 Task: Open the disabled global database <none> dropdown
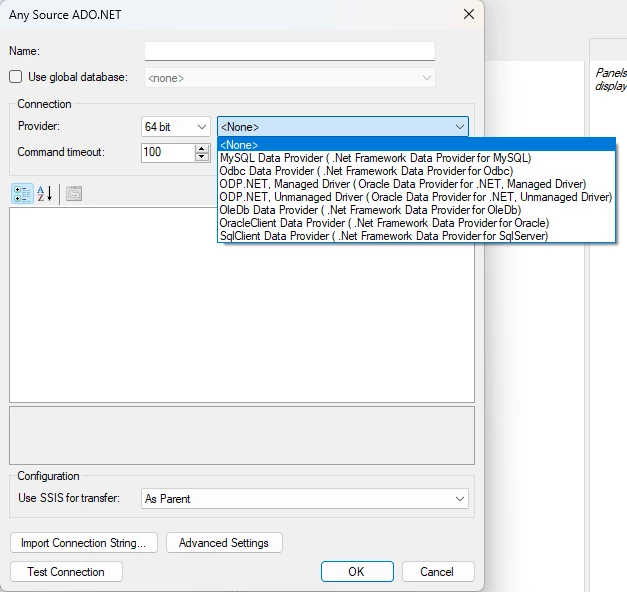[x=290, y=78]
